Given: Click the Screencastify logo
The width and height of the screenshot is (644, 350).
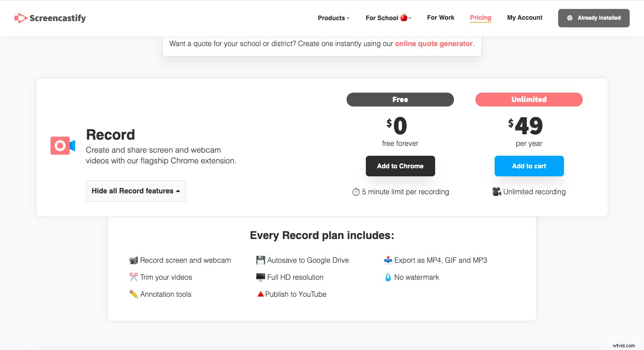Looking at the screenshot, I should tap(50, 18).
